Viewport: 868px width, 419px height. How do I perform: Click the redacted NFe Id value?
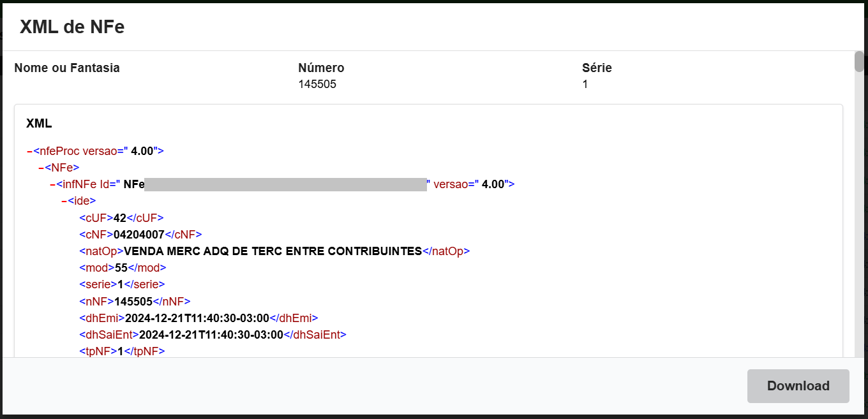tap(285, 184)
